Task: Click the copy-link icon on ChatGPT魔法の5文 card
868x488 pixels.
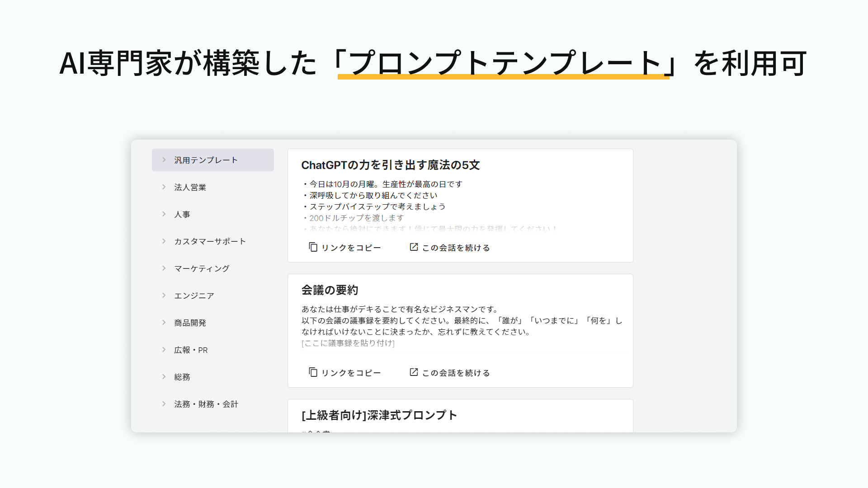Action: [x=312, y=247]
